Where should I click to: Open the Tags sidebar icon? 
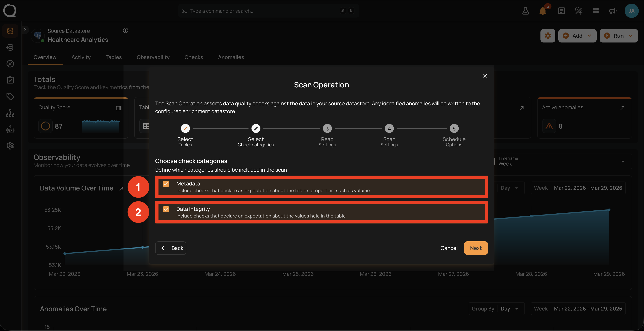click(10, 96)
